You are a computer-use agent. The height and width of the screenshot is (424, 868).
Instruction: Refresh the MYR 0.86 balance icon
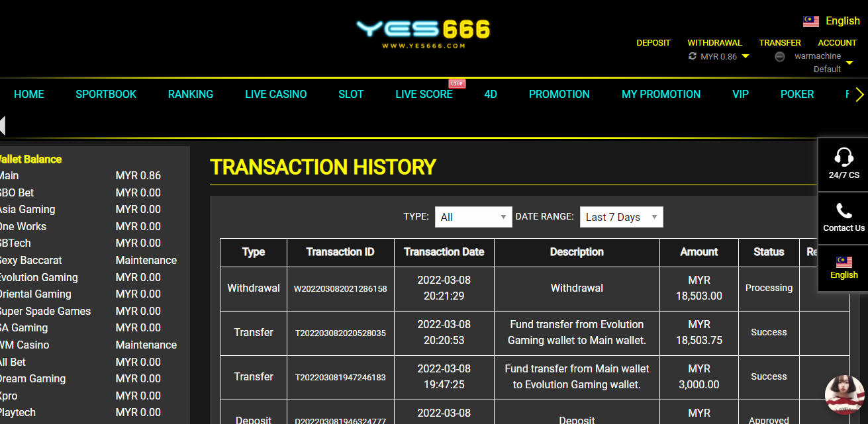pyautogui.click(x=693, y=57)
